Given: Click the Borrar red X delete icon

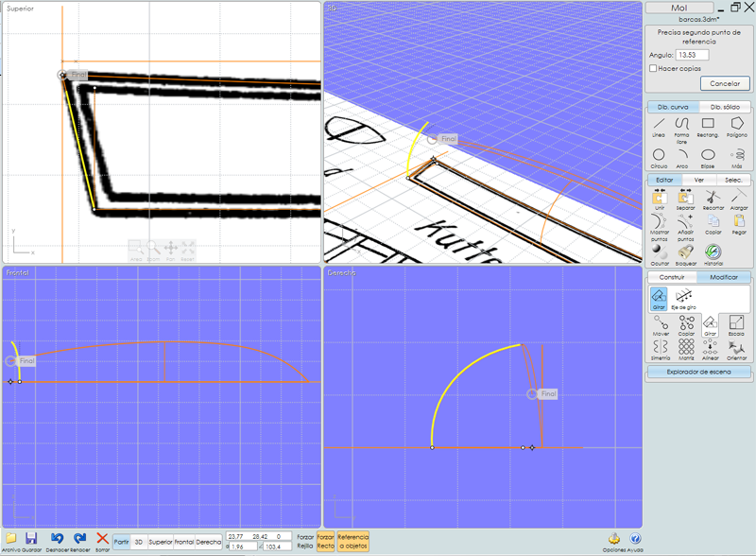Looking at the screenshot, I should tap(102, 542).
